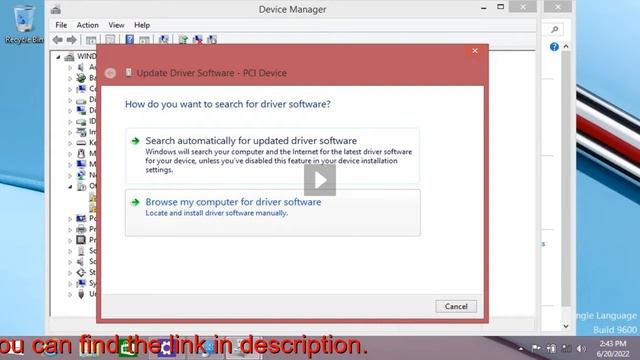Viewport: 640px width, 360px height.
Task: Open the File menu in Device Manager
Action: click(61, 25)
